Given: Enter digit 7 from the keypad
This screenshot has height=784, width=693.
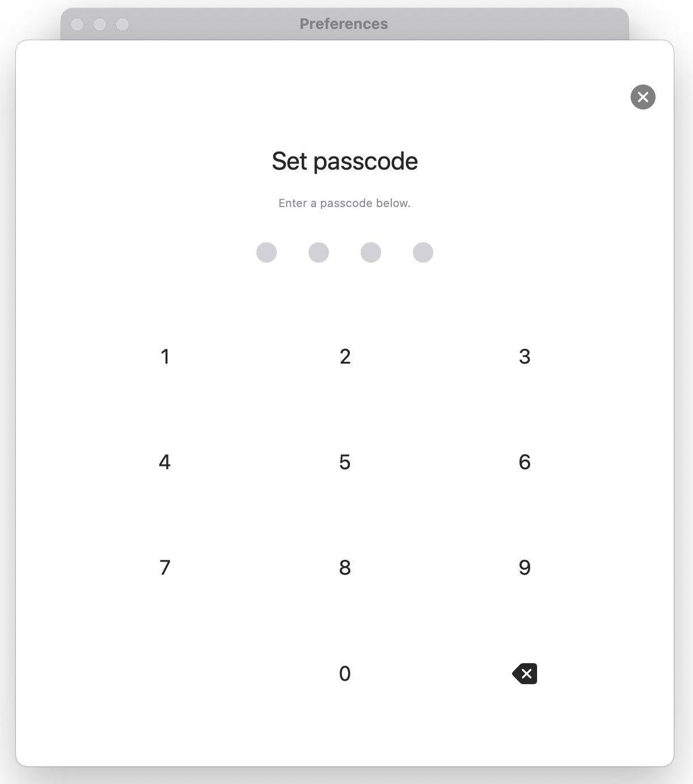Looking at the screenshot, I should (x=165, y=567).
